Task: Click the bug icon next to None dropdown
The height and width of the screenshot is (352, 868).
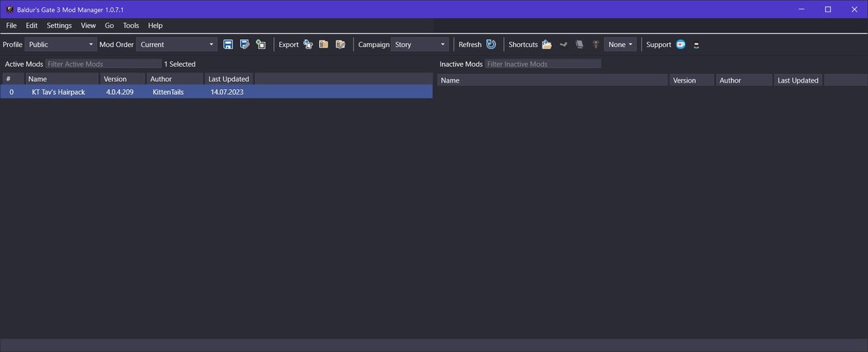Action: click(595, 44)
